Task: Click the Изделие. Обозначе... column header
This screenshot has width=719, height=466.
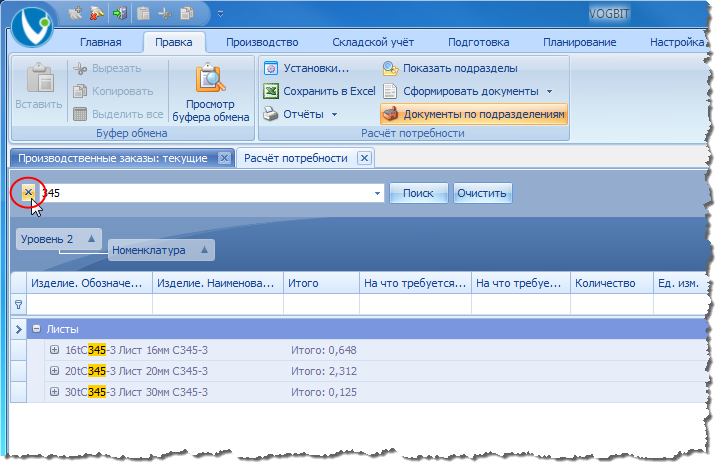Action: [x=89, y=283]
